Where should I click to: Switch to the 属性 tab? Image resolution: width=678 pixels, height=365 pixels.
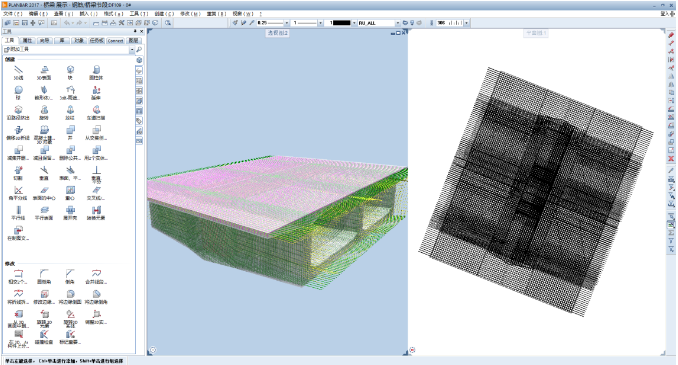click(x=27, y=41)
